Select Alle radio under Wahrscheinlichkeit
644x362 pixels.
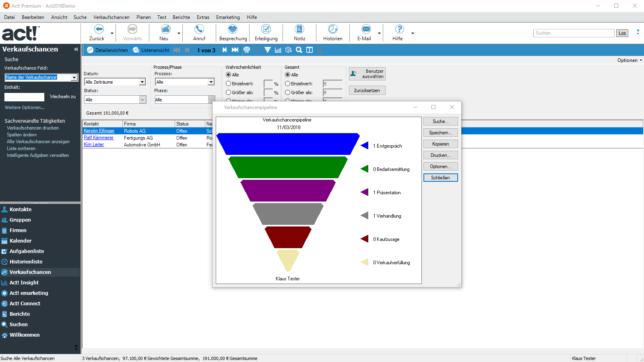tap(229, 75)
